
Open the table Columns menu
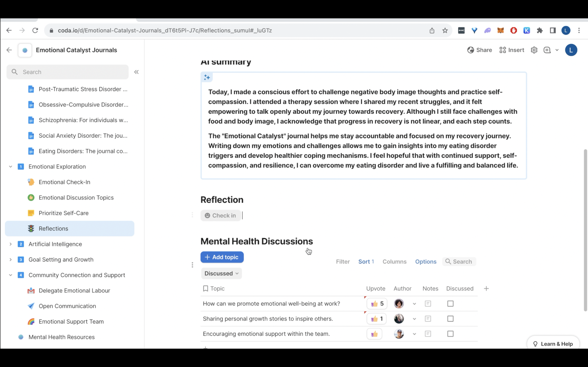[394, 262]
